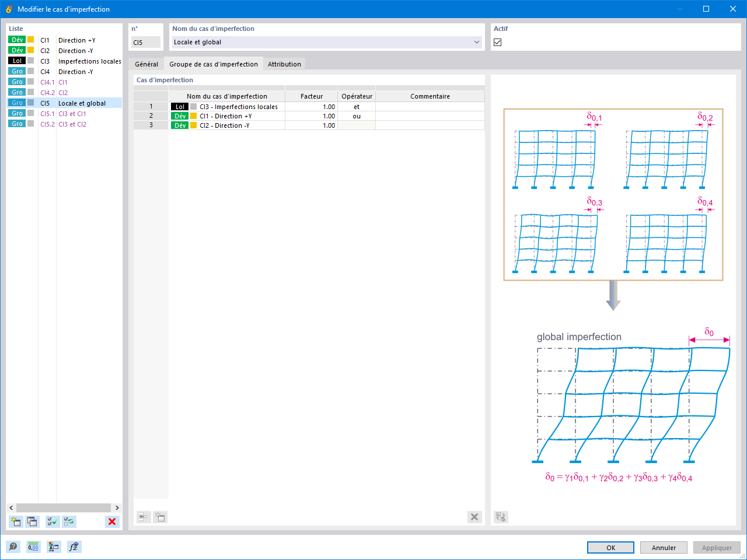Click the invert selection icon in list toolbar
This screenshot has height=560, width=747.
[x=69, y=521]
